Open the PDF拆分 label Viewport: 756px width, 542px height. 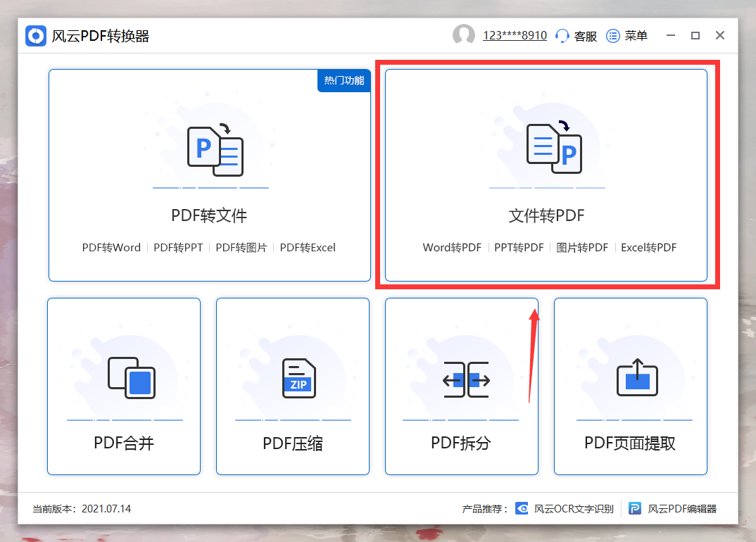click(x=461, y=443)
